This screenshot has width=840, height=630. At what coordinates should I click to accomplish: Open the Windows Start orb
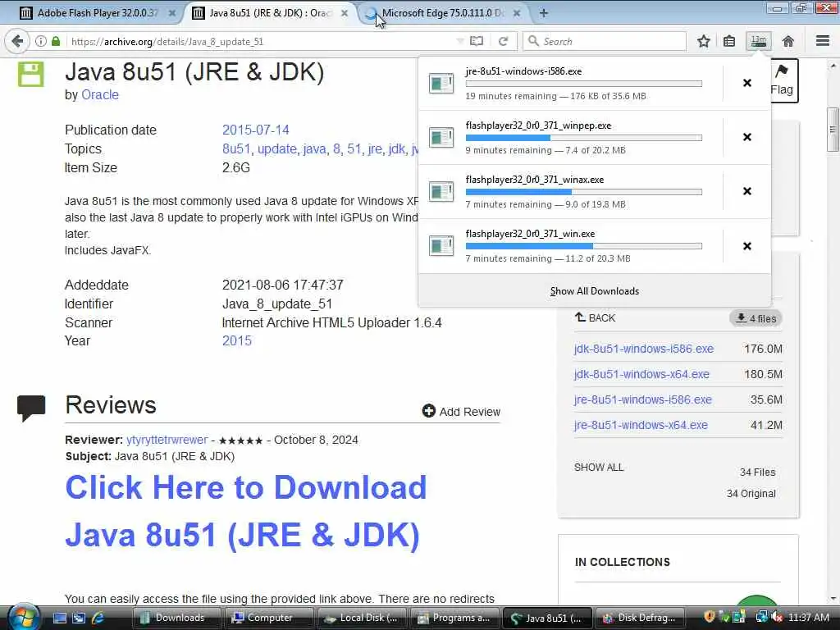(23, 617)
